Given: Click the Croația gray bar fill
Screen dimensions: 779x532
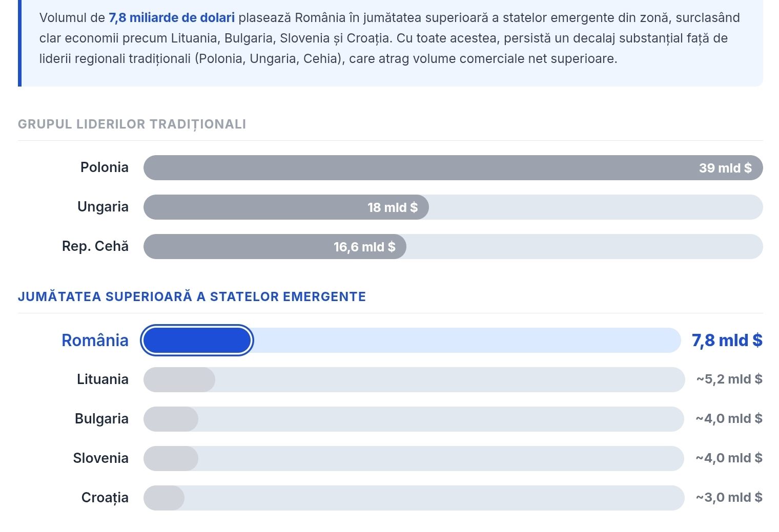Looking at the screenshot, I should pyautogui.click(x=164, y=498).
